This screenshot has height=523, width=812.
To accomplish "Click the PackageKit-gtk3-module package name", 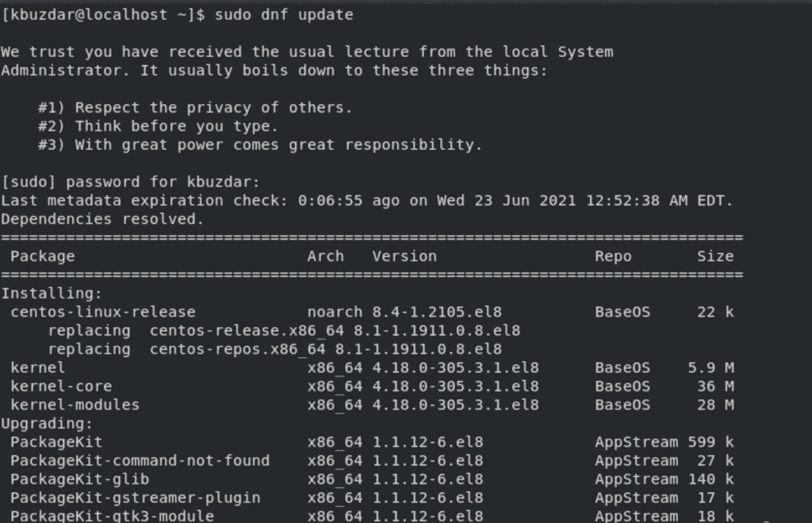I will [x=112, y=517].
